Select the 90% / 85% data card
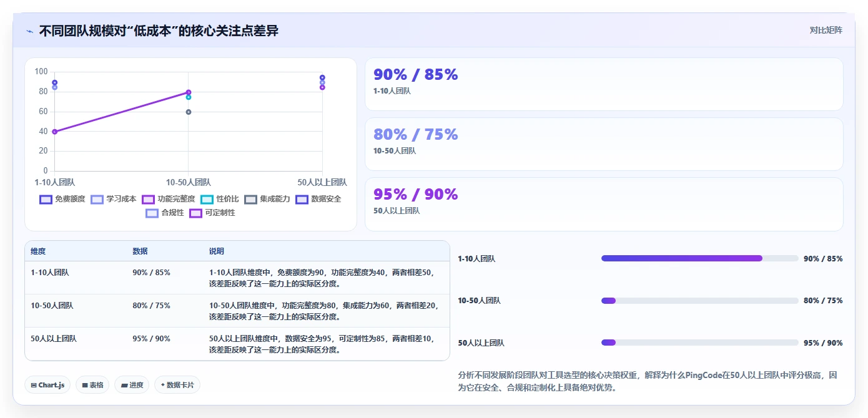This screenshot has height=418, width=868. click(x=604, y=84)
